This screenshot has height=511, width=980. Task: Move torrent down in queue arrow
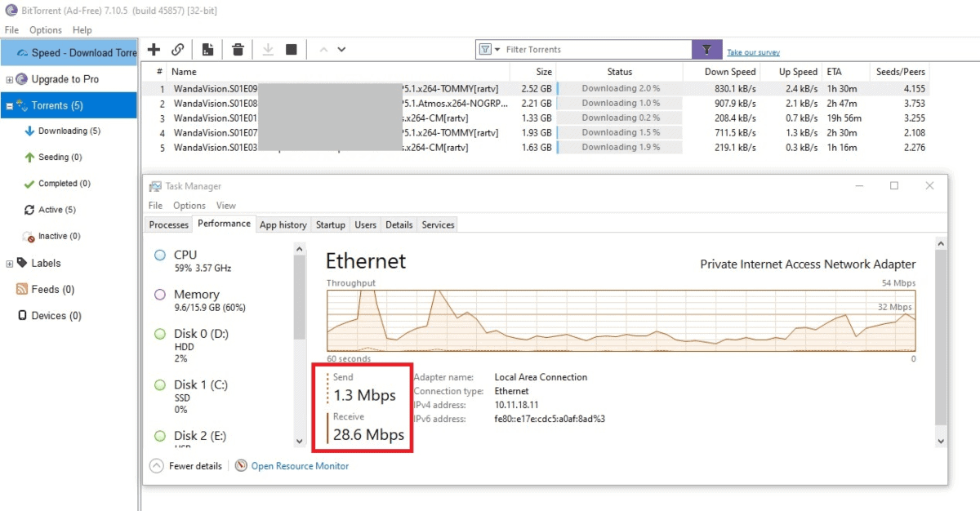click(x=341, y=50)
